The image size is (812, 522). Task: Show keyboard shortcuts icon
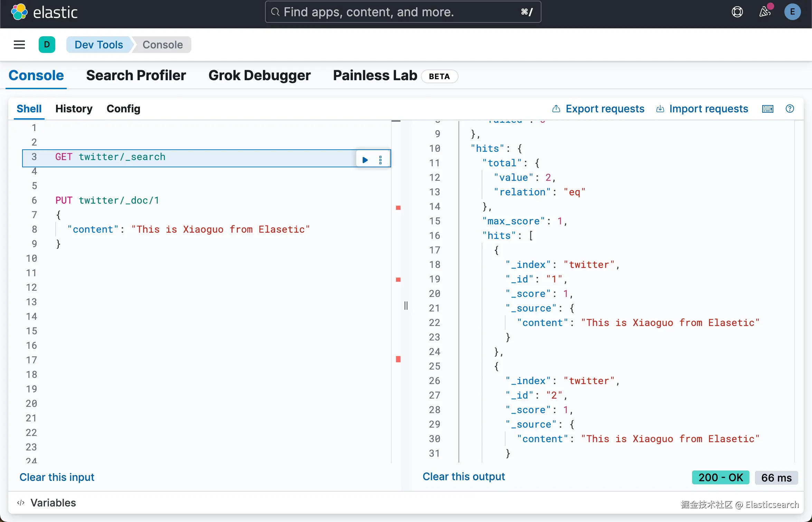768,109
